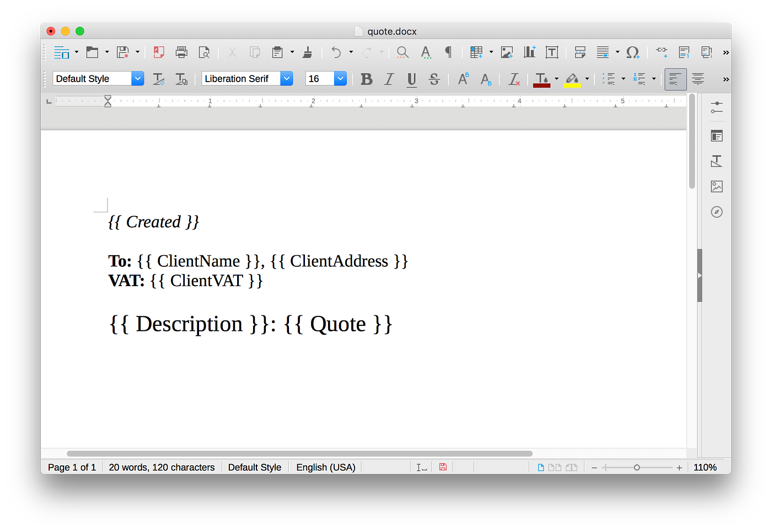Viewport: 772px width, 532px height.
Task: Click Page 1 of 1 status field
Action: [x=72, y=467]
